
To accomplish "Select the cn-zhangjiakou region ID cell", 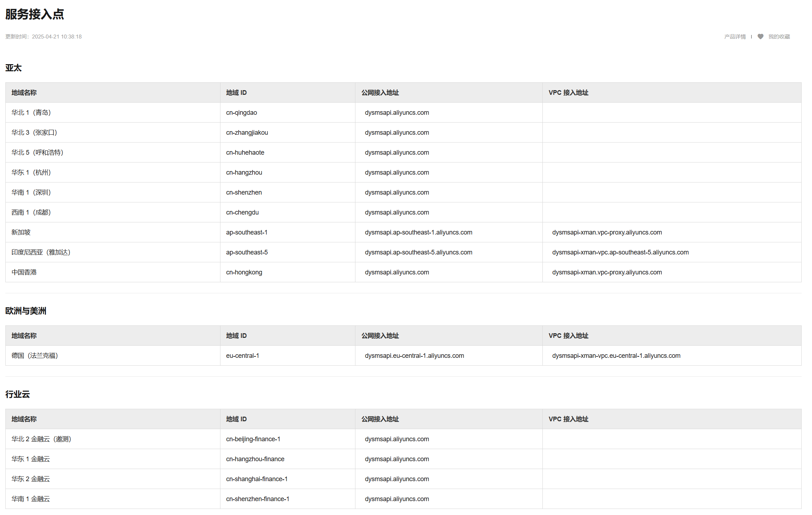I will tap(247, 133).
